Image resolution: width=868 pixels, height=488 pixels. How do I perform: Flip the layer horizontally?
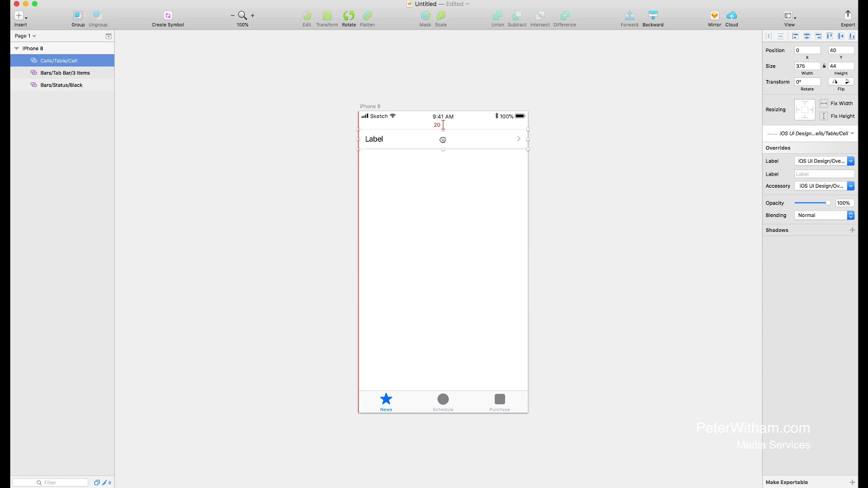point(835,81)
